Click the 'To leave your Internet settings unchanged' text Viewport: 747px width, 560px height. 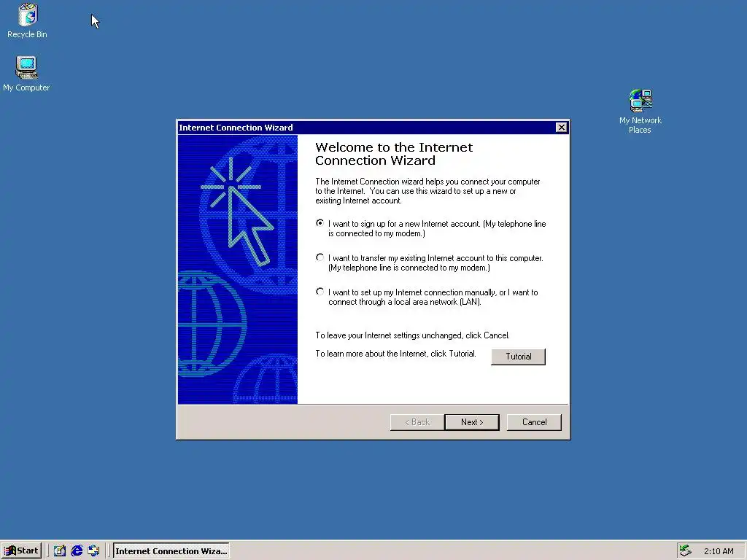(x=412, y=335)
